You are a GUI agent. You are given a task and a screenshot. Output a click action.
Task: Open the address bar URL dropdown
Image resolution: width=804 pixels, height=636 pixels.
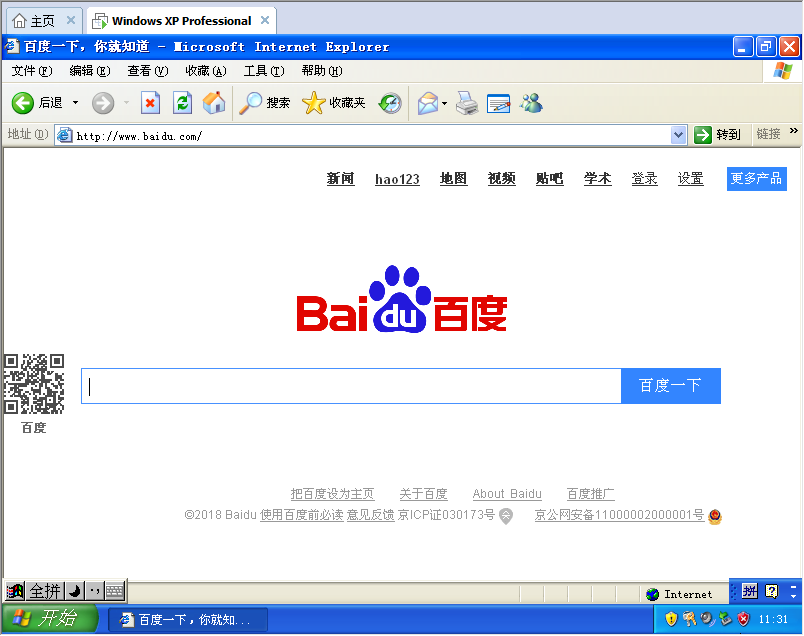click(678, 135)
